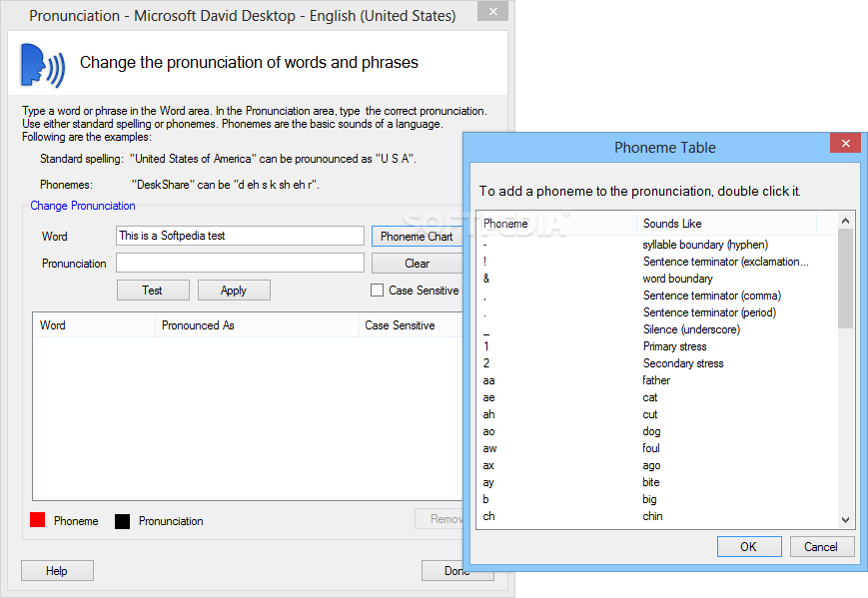Viewport: 868px width, 598px height.
Task: Select the 'ah' cut phoneme row
Action: (x=657, y=414)
